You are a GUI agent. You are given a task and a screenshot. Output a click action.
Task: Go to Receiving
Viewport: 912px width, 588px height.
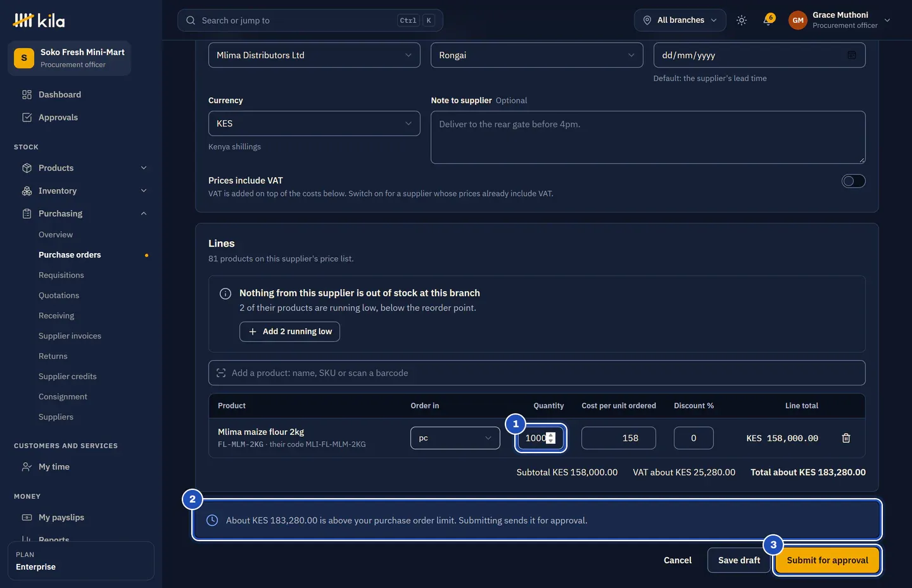pos(56,315)
